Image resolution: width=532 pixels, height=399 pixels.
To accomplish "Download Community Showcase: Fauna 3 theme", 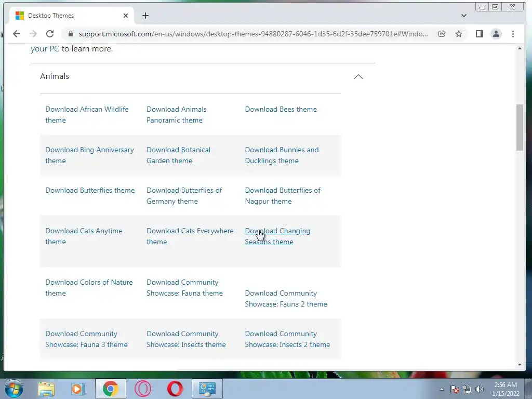I will 87,339.
